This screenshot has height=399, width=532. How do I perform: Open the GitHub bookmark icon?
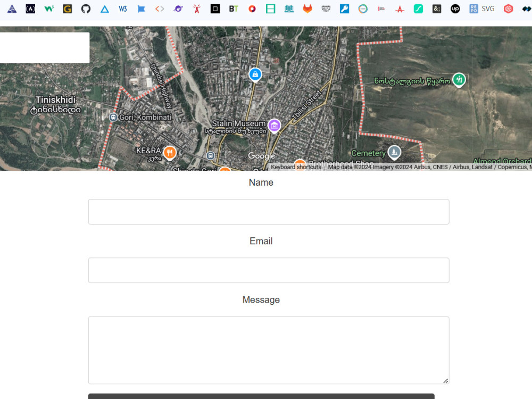pos(86,9)
